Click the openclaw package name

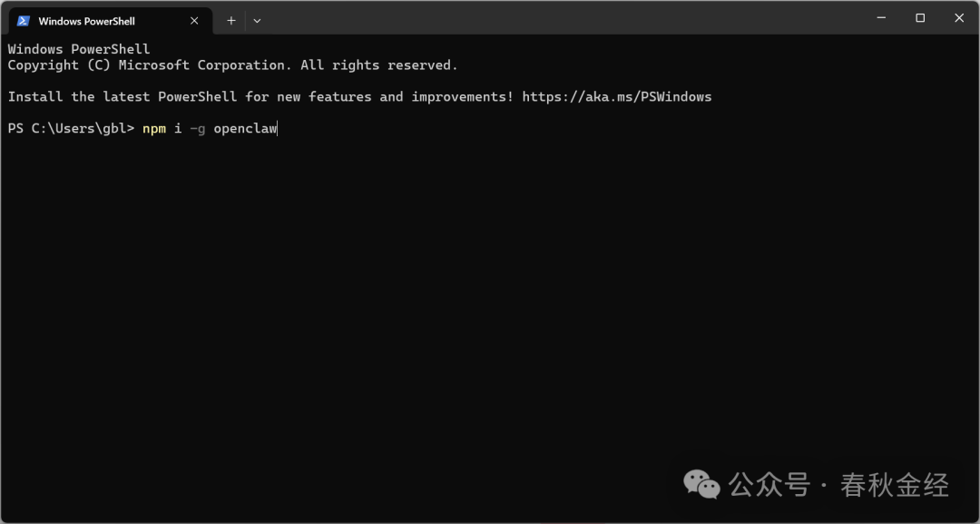[x=245, y=128]
